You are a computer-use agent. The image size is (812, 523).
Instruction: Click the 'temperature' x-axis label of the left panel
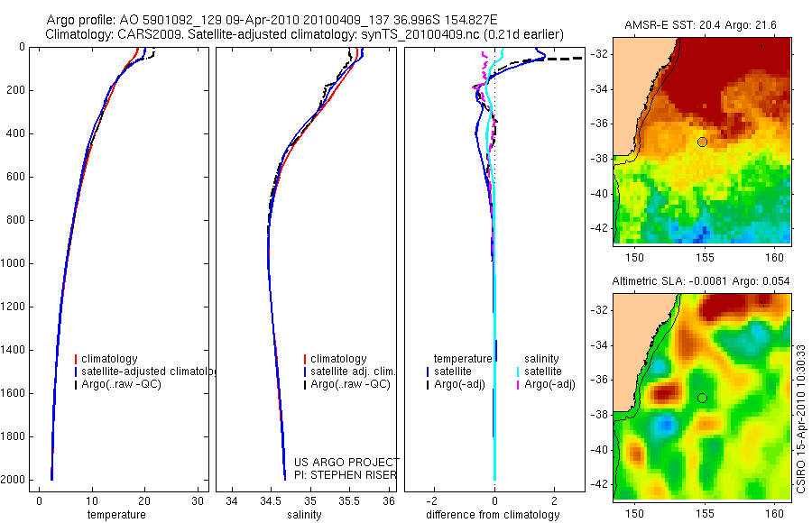click(116, 515)
